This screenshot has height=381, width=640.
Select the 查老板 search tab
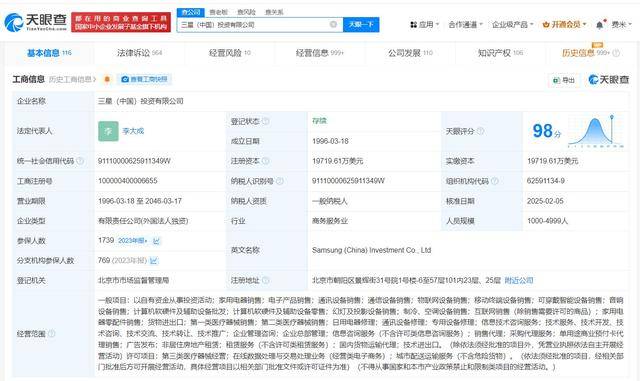(219, 12)
